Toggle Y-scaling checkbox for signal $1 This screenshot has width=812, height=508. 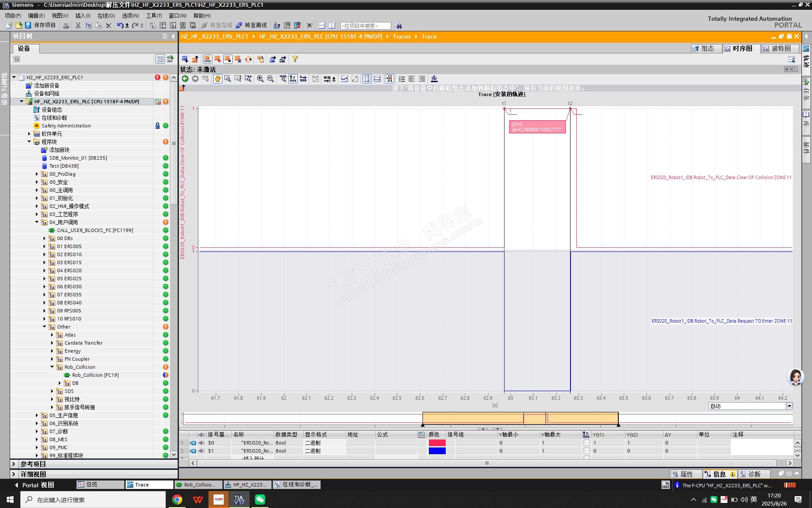(x=586, y=451)
